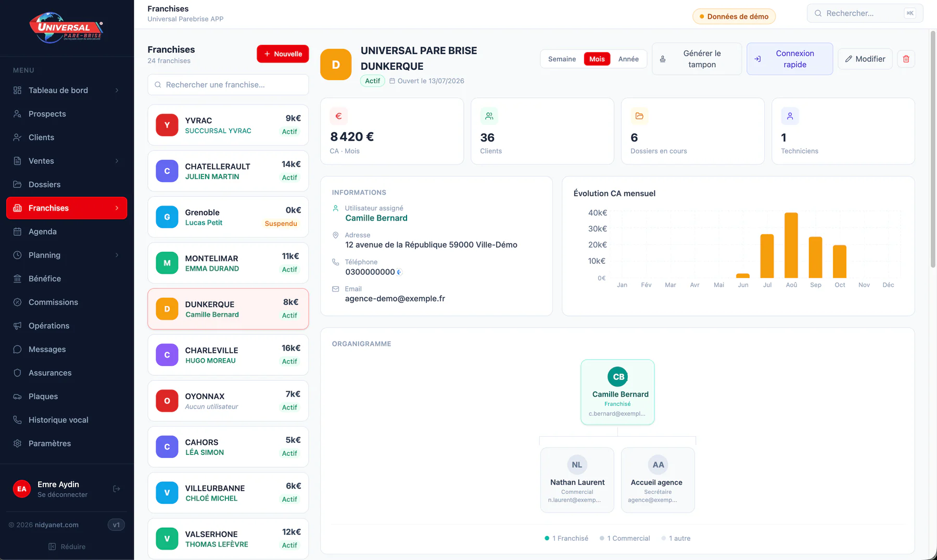
Task: Switch period to Année
Action: 628,59
